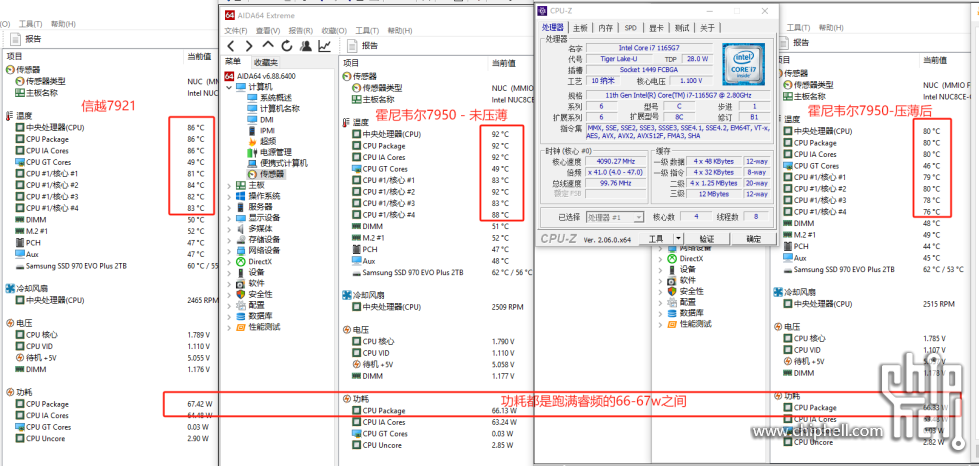Select IPMI in the AIDA64 tree
Image resolution: width=979 pixels, height=466 pixels.
tap(267, 131)
